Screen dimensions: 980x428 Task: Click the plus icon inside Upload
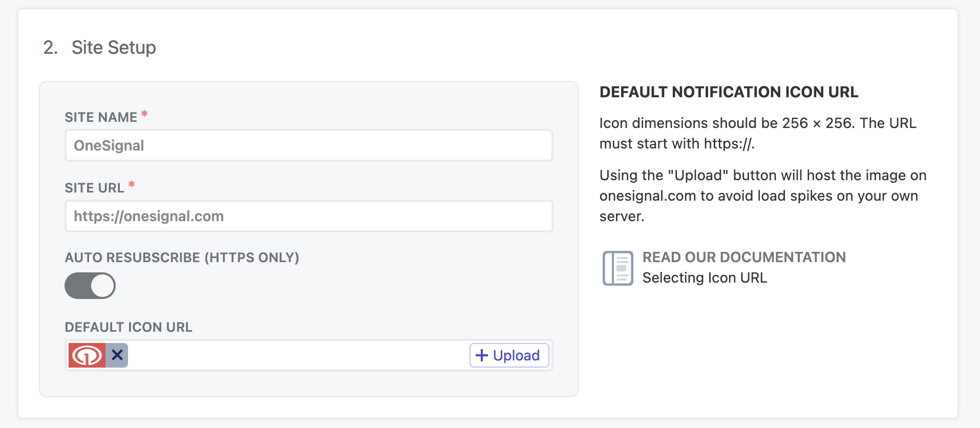[481, 355]
